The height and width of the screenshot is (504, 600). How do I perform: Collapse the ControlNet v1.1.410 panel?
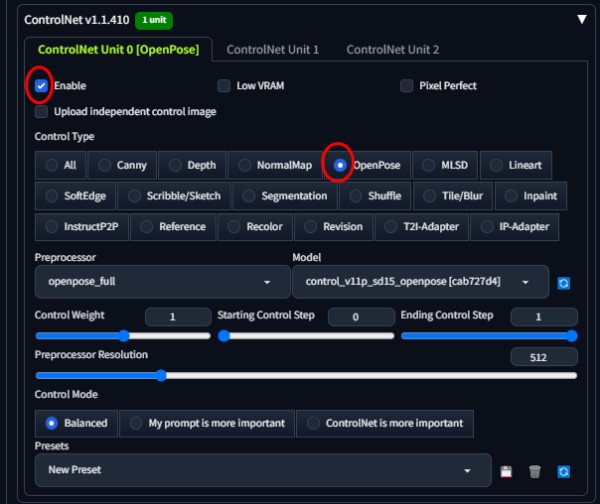click(x=582, y=19)
